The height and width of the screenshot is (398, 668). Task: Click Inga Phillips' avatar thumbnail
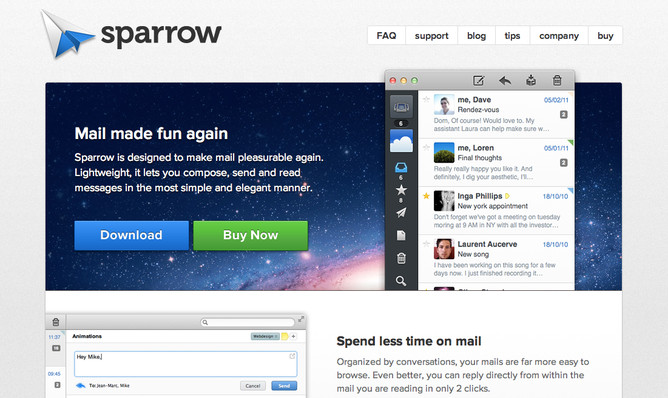point(444,201)
